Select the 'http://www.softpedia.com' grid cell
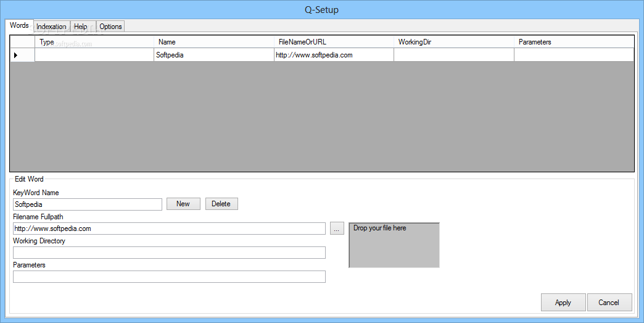The width and height of the screenshot is (644, 323). (x=334, y=55)
